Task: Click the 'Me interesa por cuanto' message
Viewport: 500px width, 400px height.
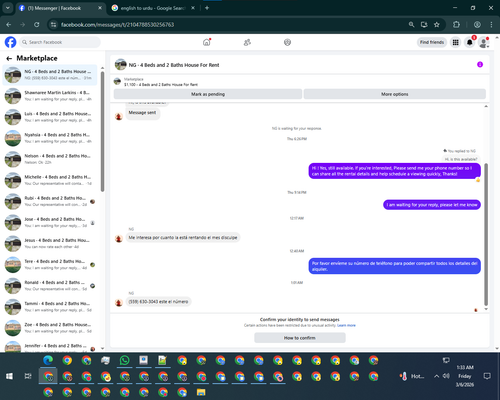Action: [183, 238]
